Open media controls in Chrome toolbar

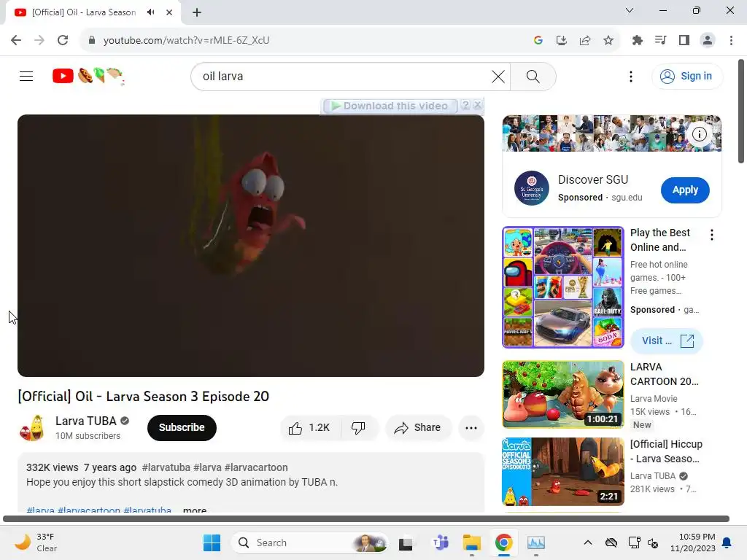tap(661, 41)
